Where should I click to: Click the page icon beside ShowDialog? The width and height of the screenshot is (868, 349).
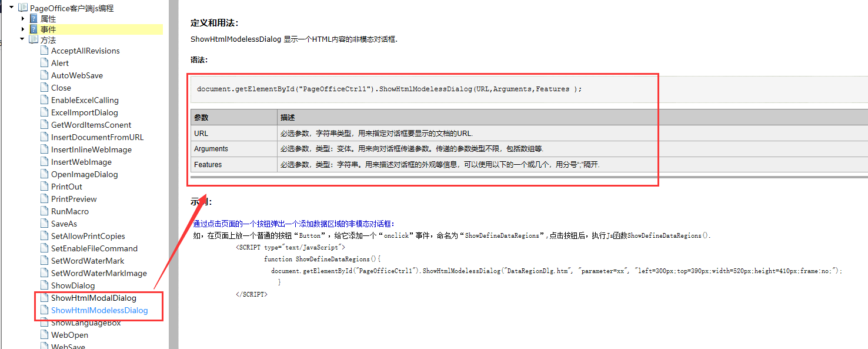(44, 285)
